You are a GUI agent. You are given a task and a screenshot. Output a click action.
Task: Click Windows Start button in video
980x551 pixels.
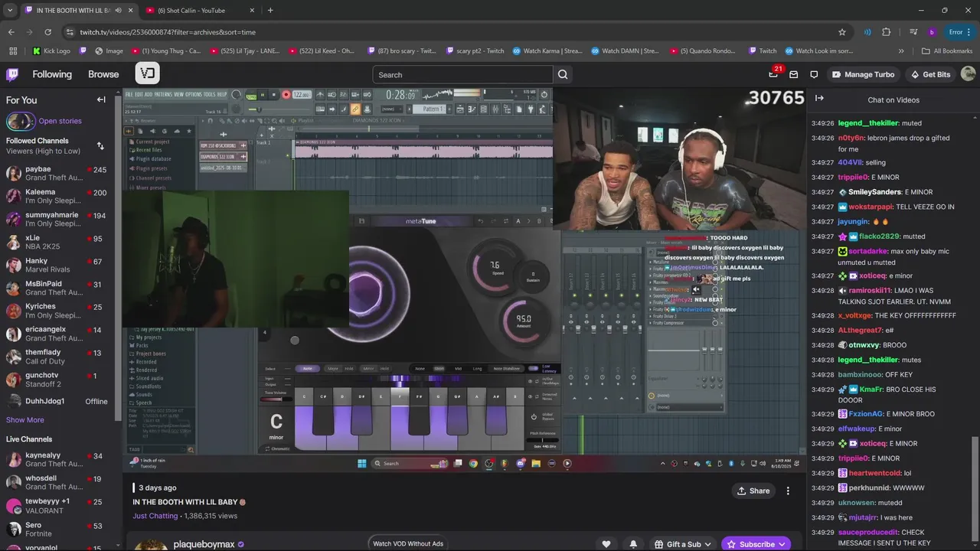[x=361, y=463]
